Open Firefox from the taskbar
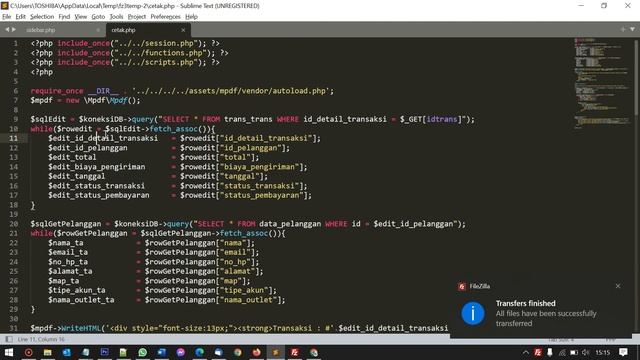The width and height of the screenshot is (640, 360). [256, 352]
